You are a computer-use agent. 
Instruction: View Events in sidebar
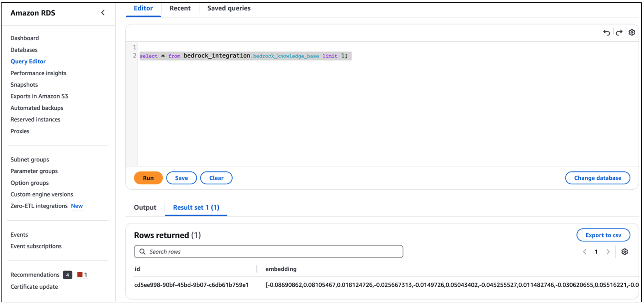tap(19, 235)
